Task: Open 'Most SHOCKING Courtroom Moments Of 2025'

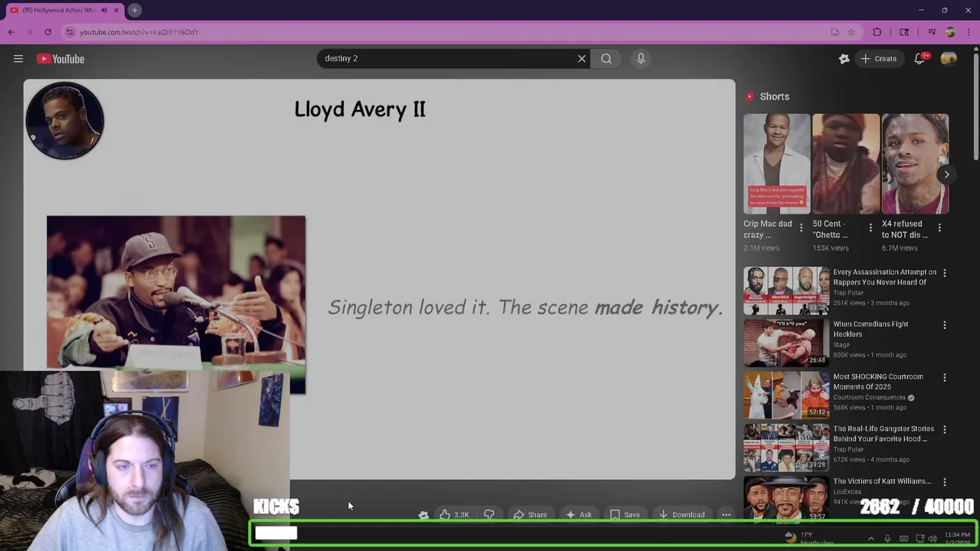Action: tap(878, 381)
